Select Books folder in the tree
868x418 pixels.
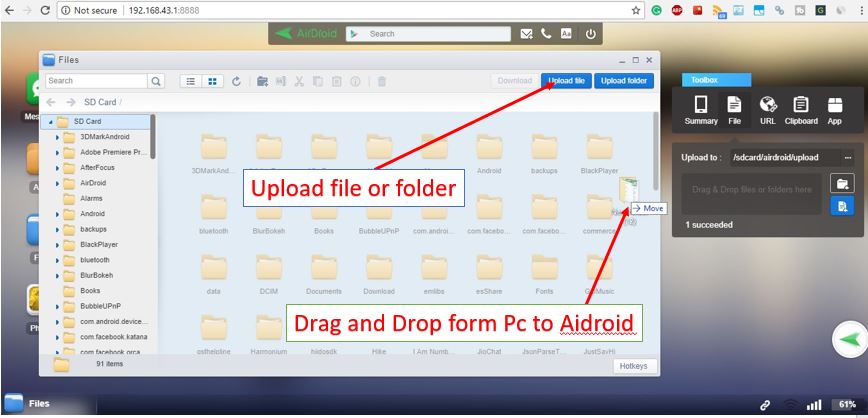[x=90, y=291]
